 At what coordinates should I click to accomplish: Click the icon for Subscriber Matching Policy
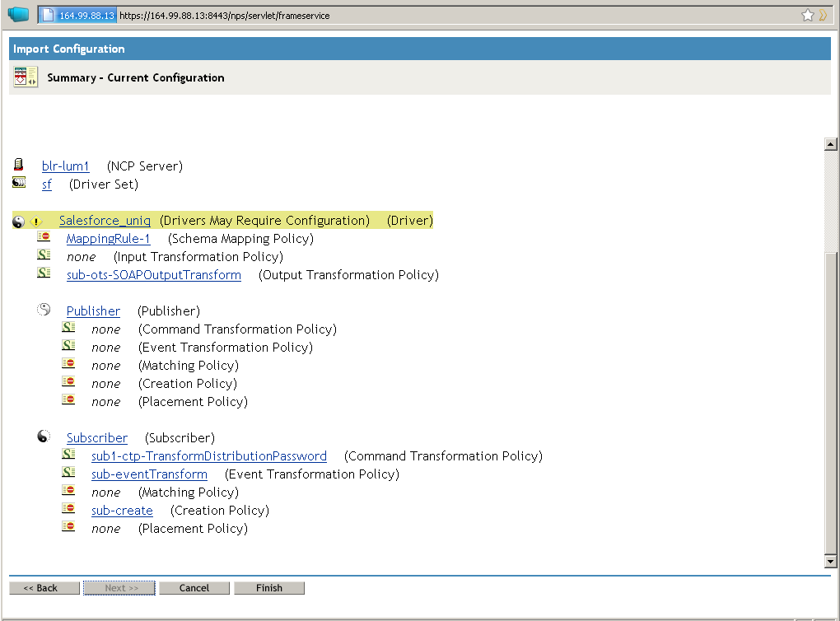[x=68, y=491]
